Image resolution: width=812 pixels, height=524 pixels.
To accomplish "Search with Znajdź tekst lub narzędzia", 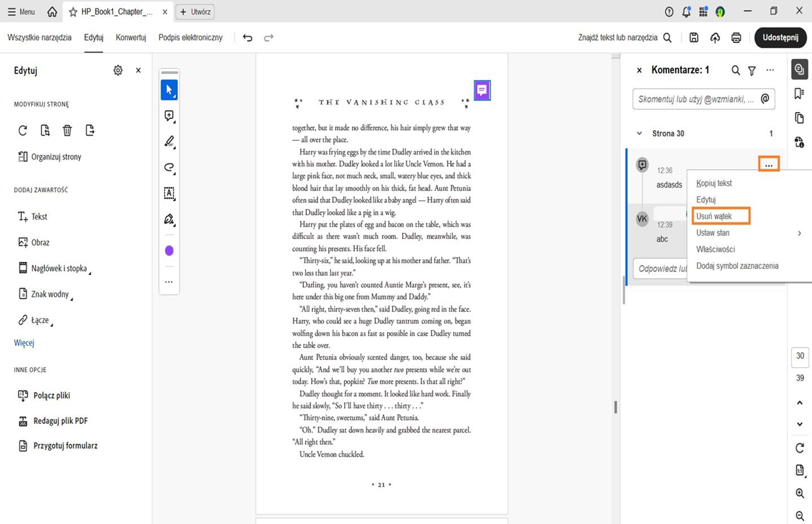I will 625,37.
